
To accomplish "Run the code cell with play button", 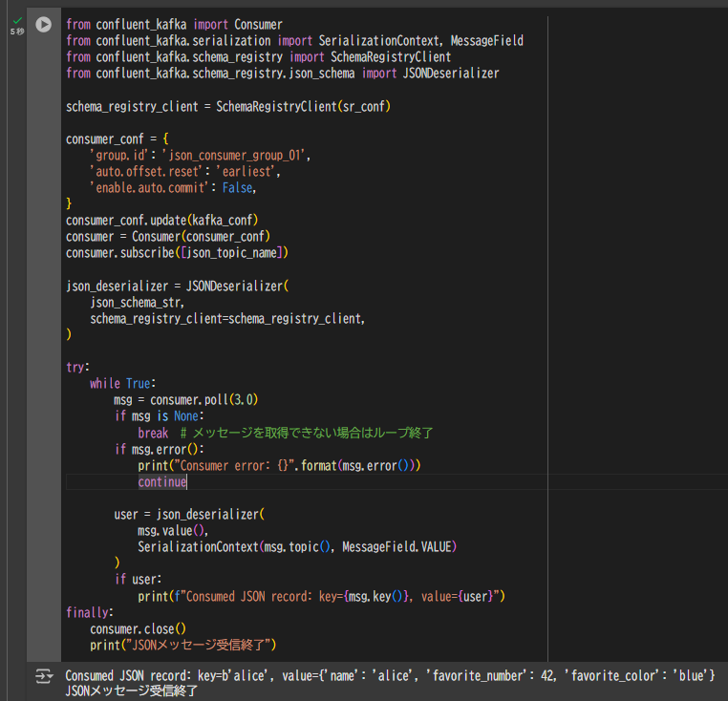I will (x=44, y=24).
